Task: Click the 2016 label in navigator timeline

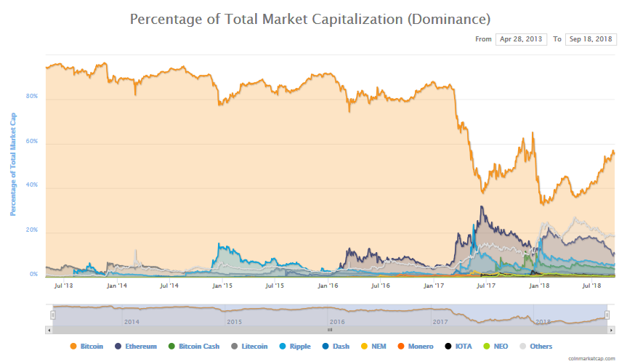Action: coord(337,321)
